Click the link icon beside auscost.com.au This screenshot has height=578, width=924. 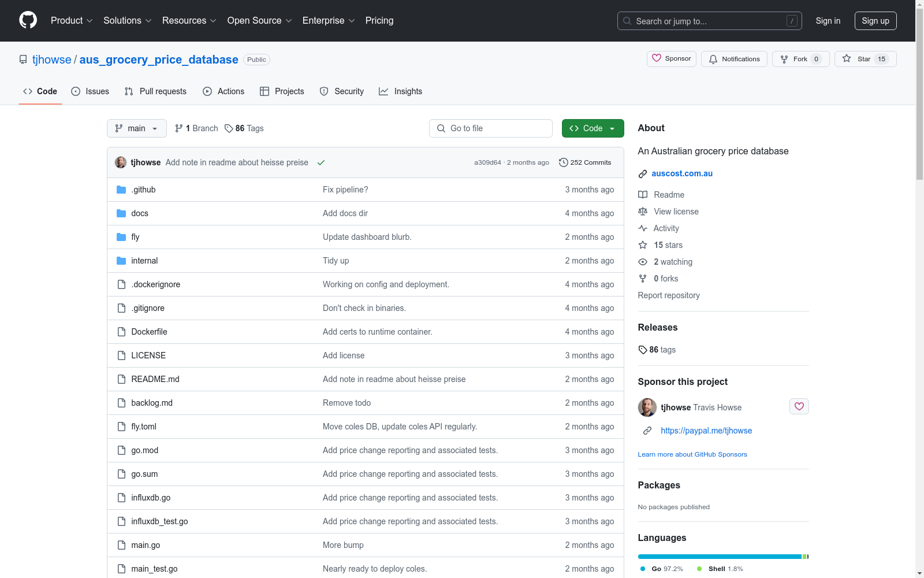(643, 174)
